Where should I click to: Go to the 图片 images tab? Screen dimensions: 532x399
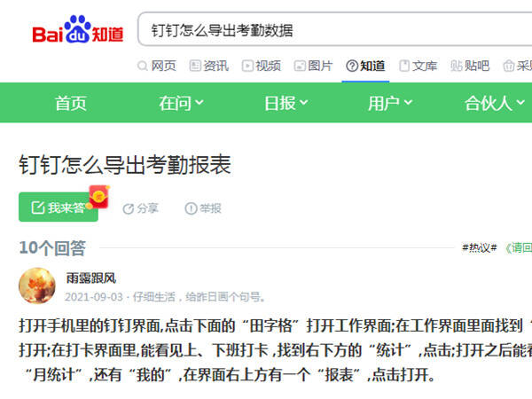[x=314, y=66]
